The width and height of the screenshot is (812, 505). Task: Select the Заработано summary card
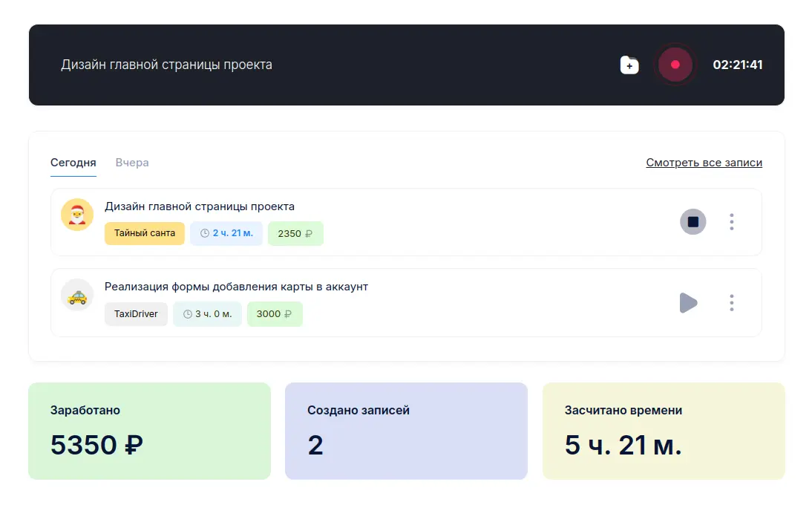149,431
